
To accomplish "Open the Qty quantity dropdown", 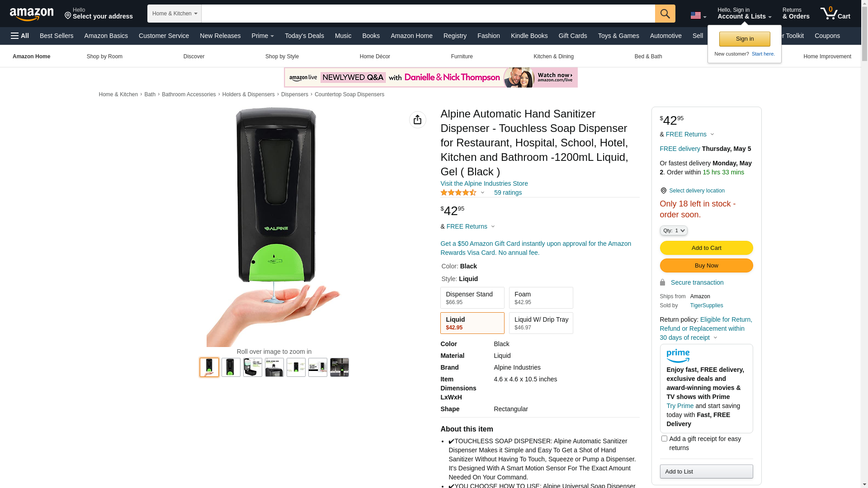I will [x=674, y=230].
